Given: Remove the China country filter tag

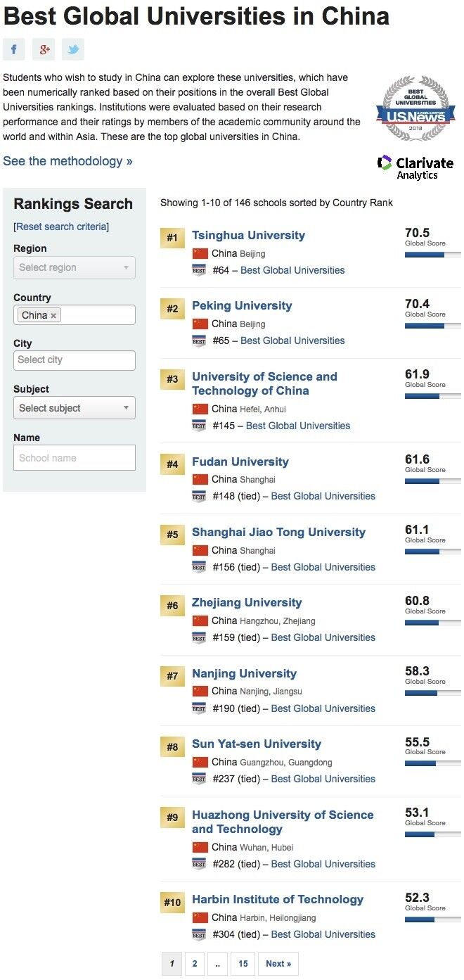Looking at the screenshot, I should tap(53, 316).
